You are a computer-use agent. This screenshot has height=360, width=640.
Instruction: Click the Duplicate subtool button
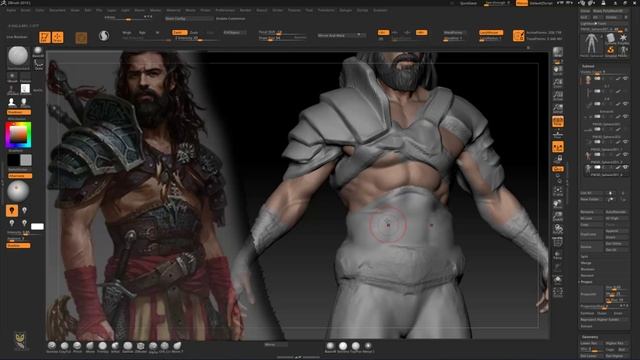click(591, 234)
